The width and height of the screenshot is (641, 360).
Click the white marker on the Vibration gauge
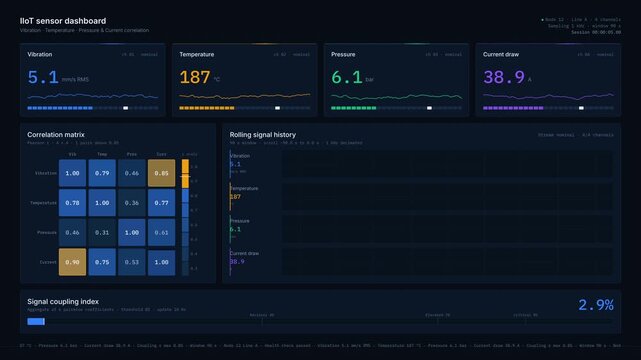coord(126,108)
